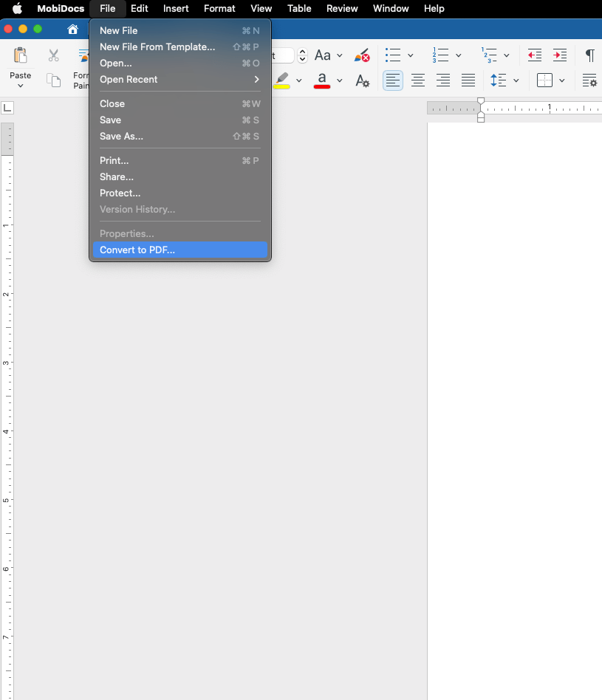Toggle right text alignment
602x700 pixels.
tap(443, 80)
